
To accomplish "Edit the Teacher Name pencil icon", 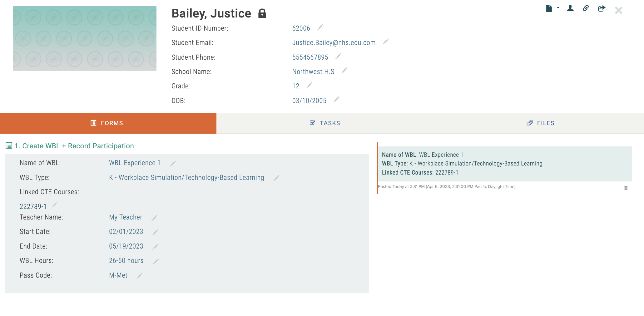I will [x=154, y=218].
